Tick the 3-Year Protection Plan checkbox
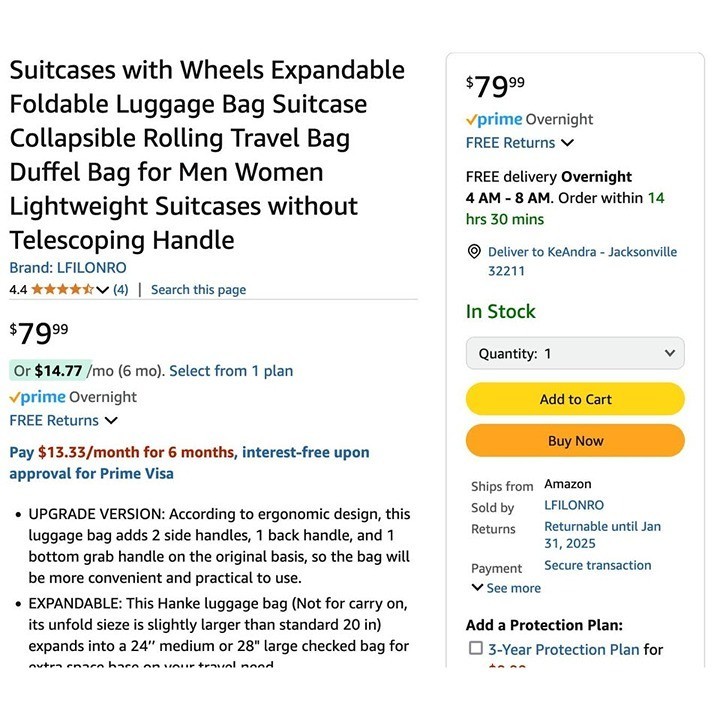The width and height of the screenshot is (720, 720). point(476,649)
